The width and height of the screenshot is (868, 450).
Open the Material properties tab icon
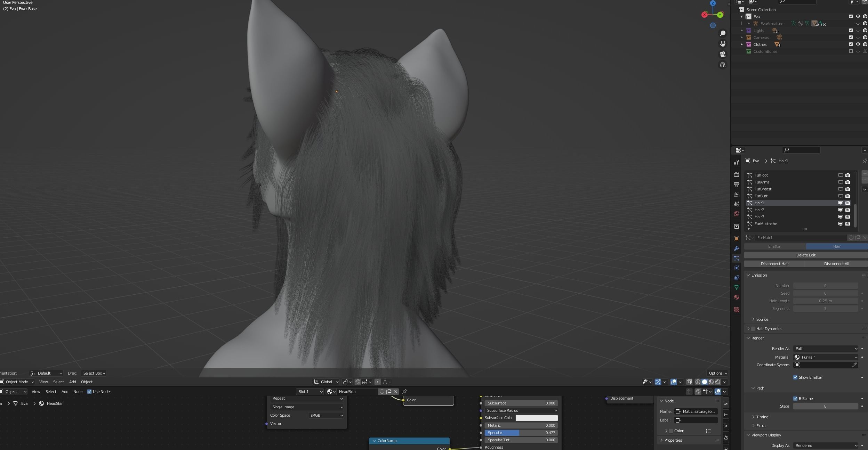(736, 297)
